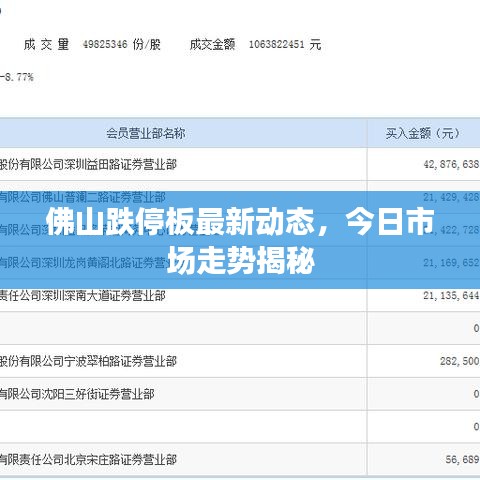Screen dimensions: 480x480
Task: Click the 282,500 amount cell
Action: point(459,361)
